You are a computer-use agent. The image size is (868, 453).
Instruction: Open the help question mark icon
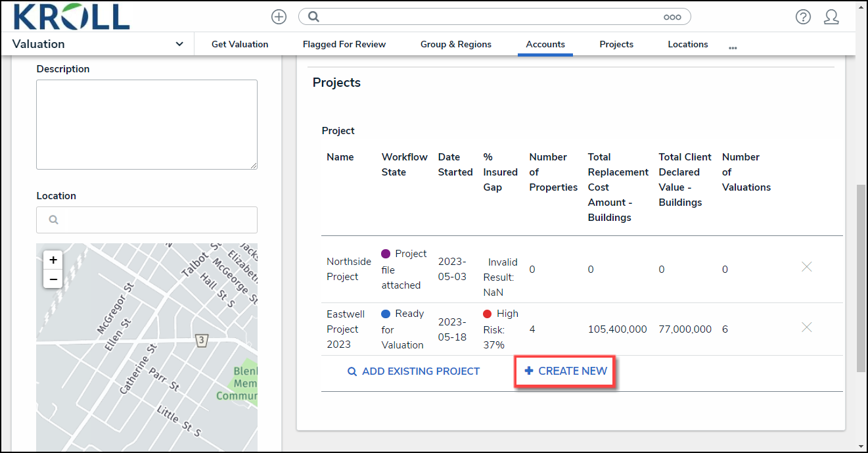coord(803,17)
